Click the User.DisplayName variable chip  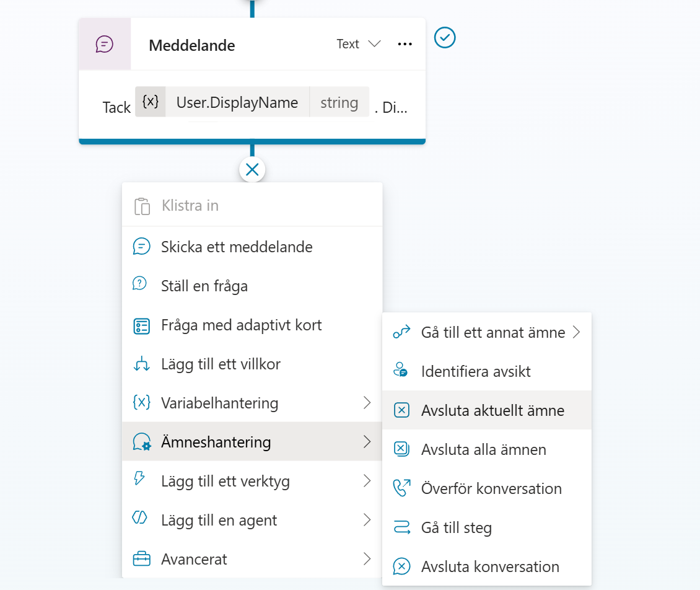(252, 102)
